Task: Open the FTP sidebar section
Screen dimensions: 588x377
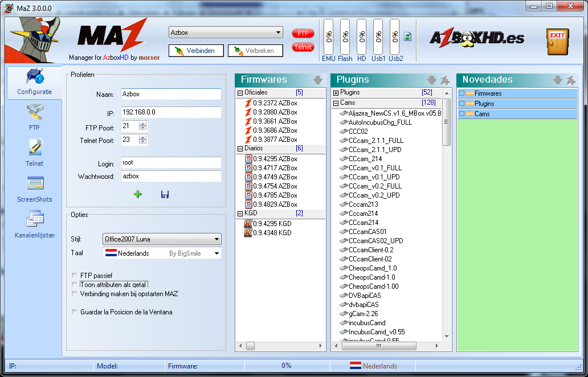Action: pyautogui.click(x=35, y=117)
